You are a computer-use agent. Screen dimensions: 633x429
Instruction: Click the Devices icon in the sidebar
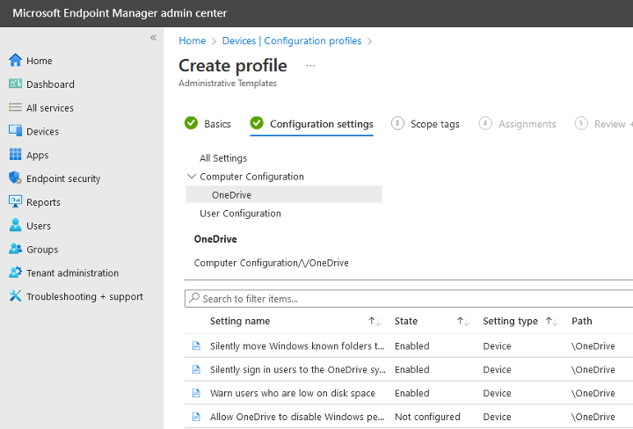(x=15, y=131)
